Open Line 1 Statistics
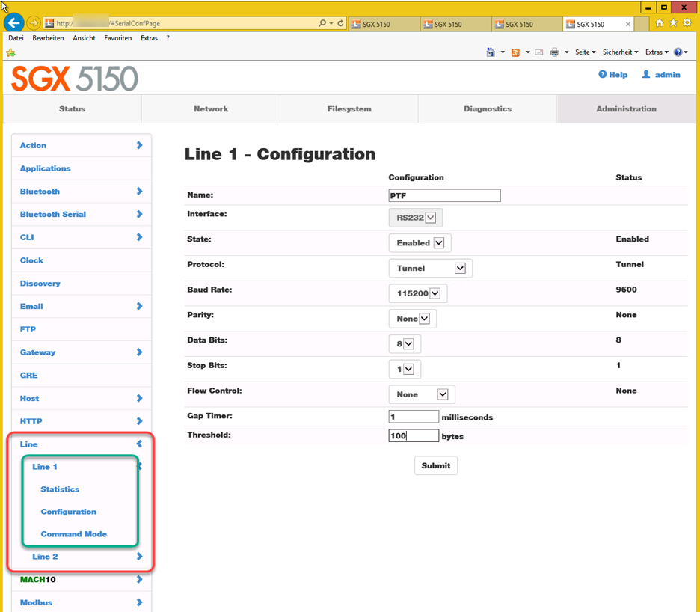The image size is (700, 612). coord(60,489)
